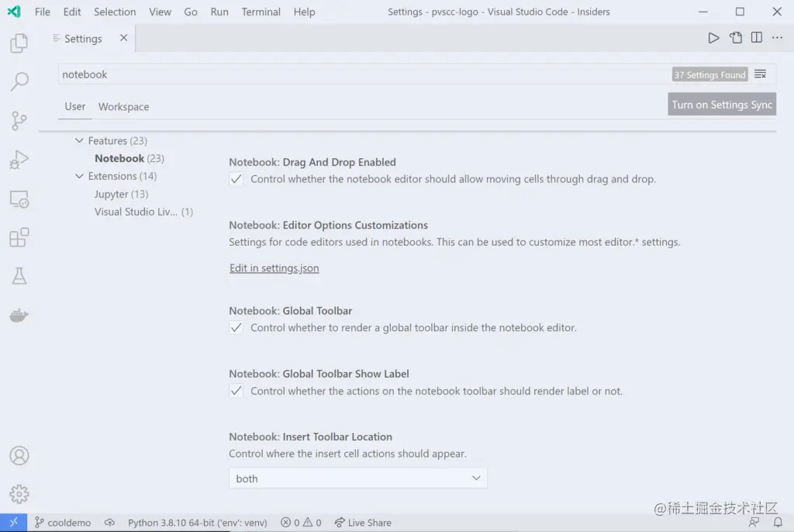This screenshot has width=794, height=532.
Task: Click inside the settings search field
Action: point(310,74)
